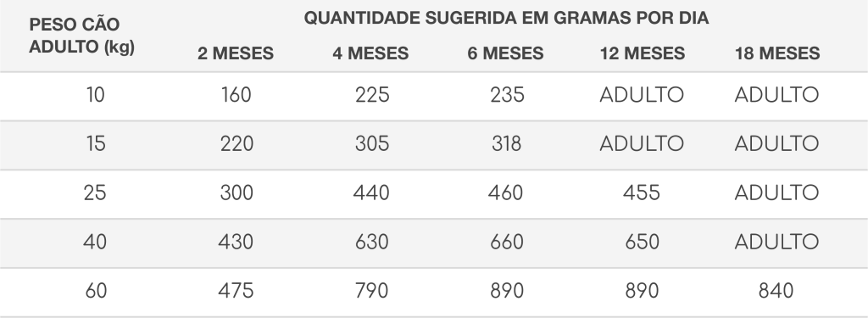Click the 650 value under 12 MESES
This screenshot has height=318, width=868.
pyautogui.click(x=642, y=242)
